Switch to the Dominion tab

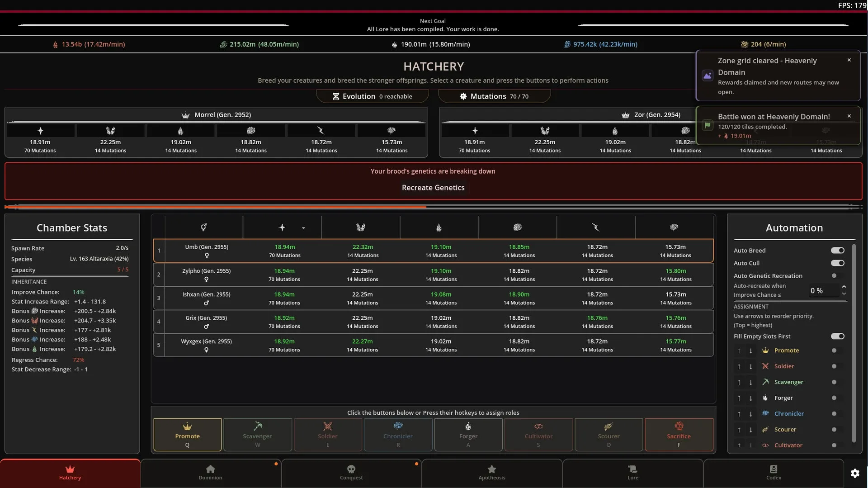(211, 473)
